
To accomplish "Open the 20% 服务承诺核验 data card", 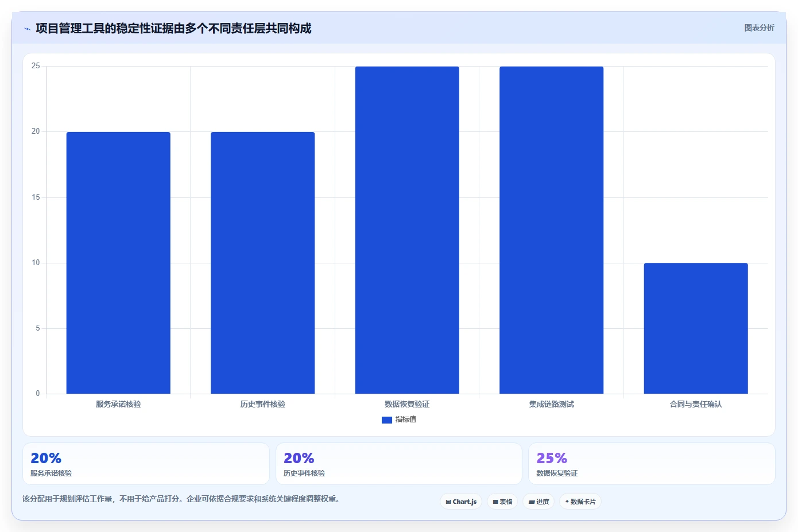I will tap(146, 464).
